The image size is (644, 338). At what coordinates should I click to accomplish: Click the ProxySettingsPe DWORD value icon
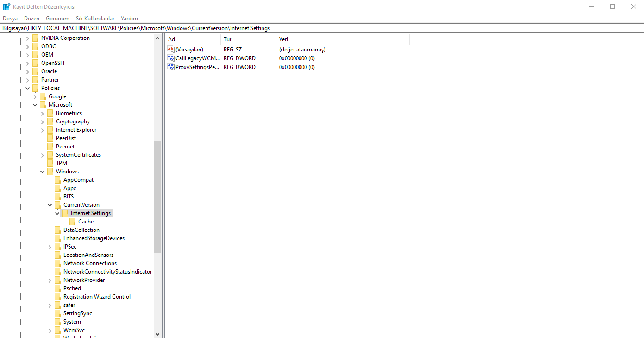[x=171, y=67]
